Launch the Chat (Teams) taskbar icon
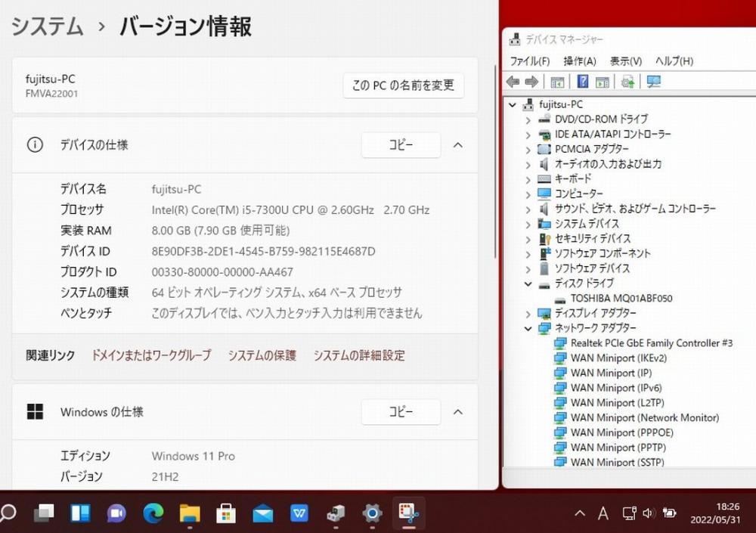Image resolution: width=756 pixels, height=533 pixels. 116,513
